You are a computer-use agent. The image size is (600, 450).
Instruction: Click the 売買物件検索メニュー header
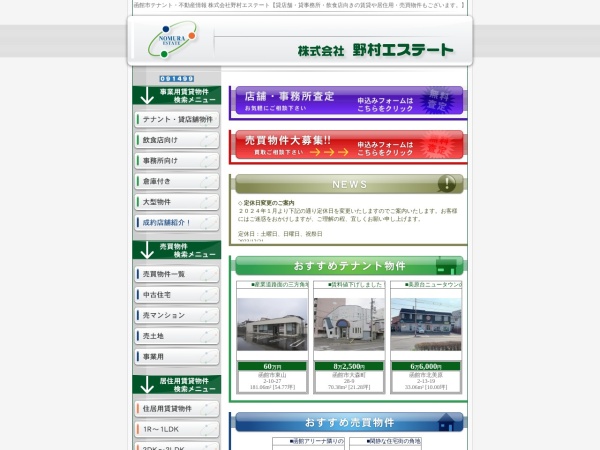pyautogui.click(x=177, y=250)
